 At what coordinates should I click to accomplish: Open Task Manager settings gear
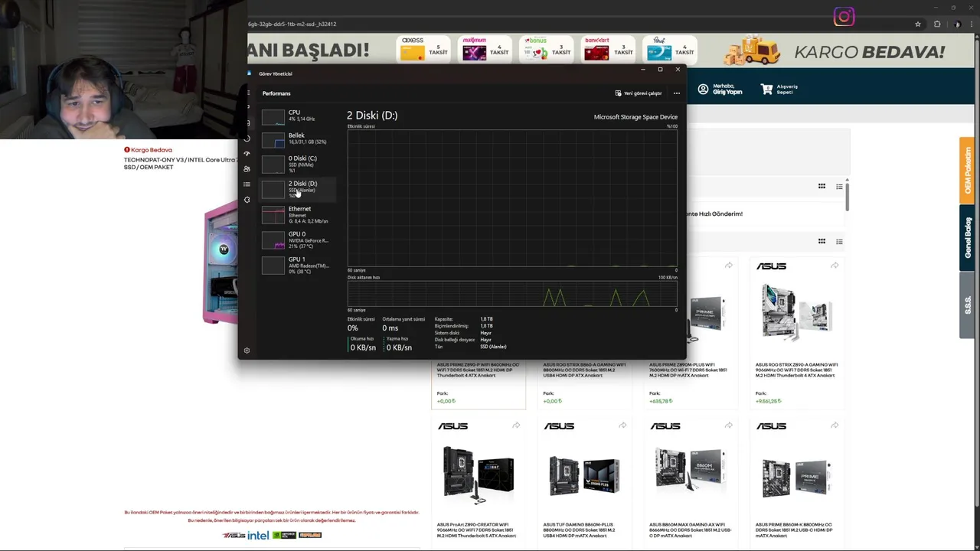tap(247, 350)
